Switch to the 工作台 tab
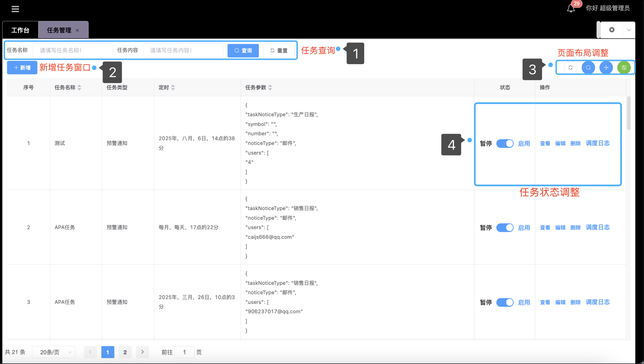 [20, 30]
